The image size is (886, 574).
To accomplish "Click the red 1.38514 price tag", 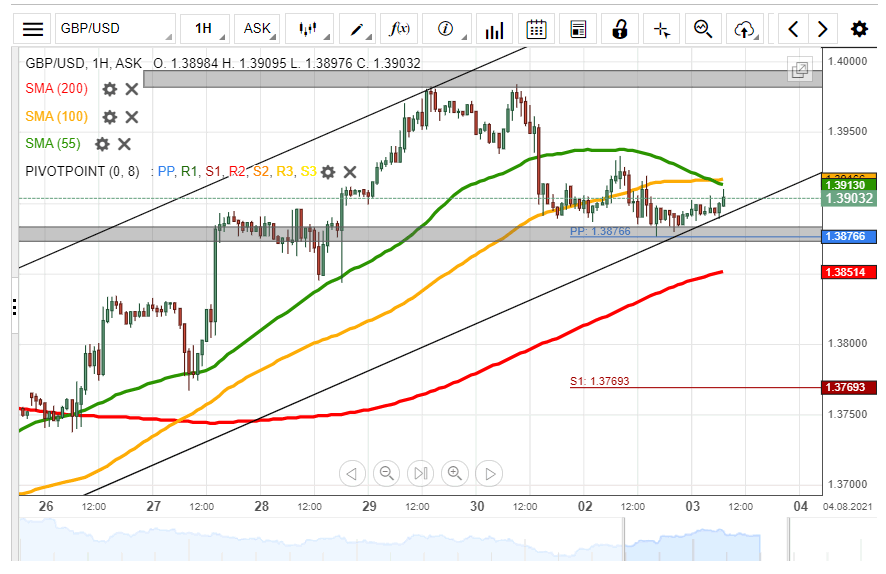I will (x=849, y=272).
